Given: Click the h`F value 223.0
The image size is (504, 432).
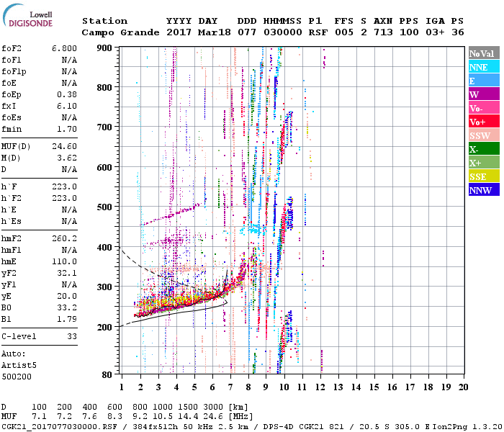Looking at the screenshot, I should tap(64, 186).
